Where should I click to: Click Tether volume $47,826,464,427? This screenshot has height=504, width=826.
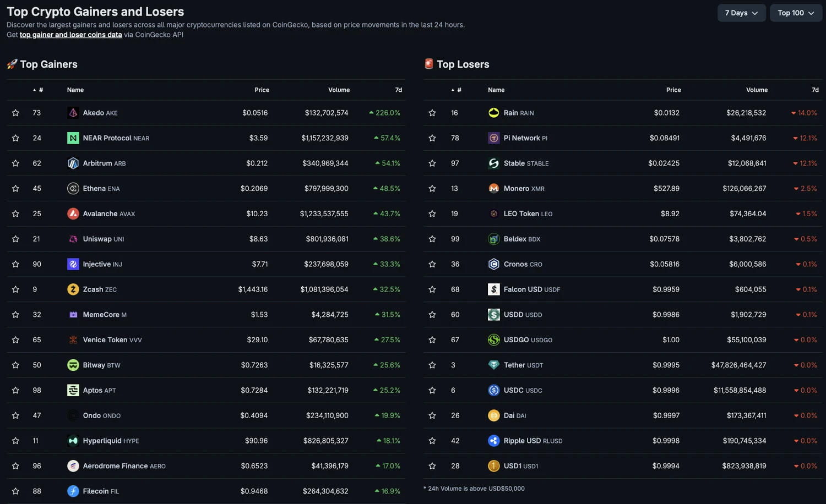pos(738,365)
